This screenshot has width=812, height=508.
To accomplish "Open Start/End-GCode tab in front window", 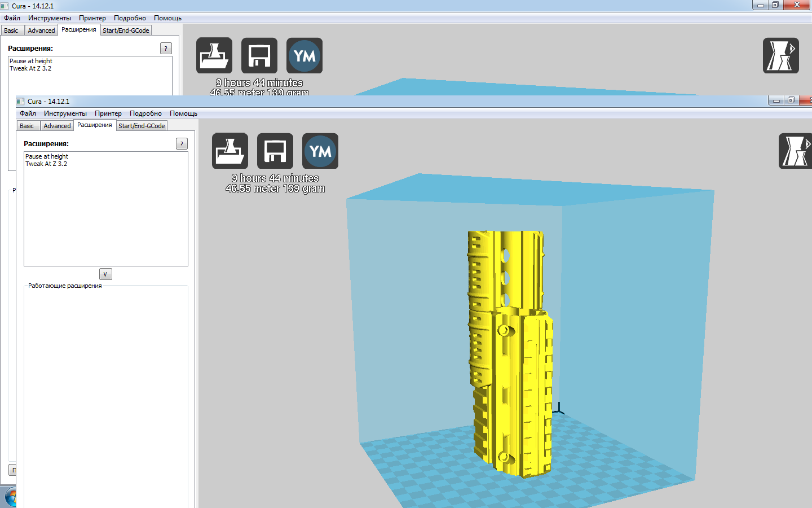I will pyautogui.click(x=142, y=126).
